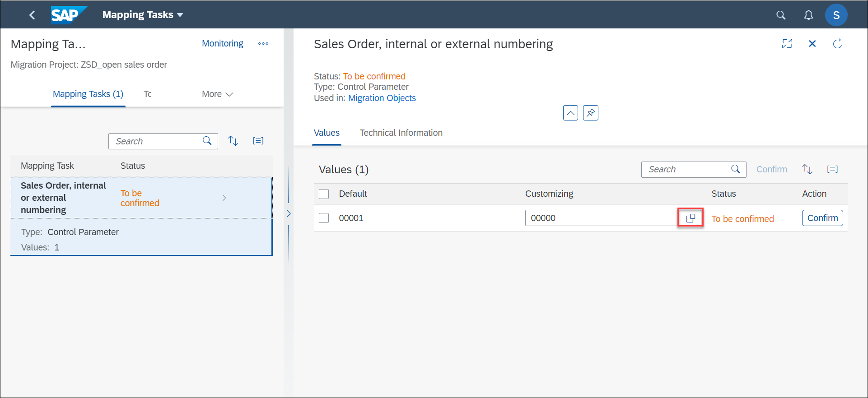Viewport: 868px width, 398px height.
Task: Tick the checkbox for value 00001
Action: (324, 218)
